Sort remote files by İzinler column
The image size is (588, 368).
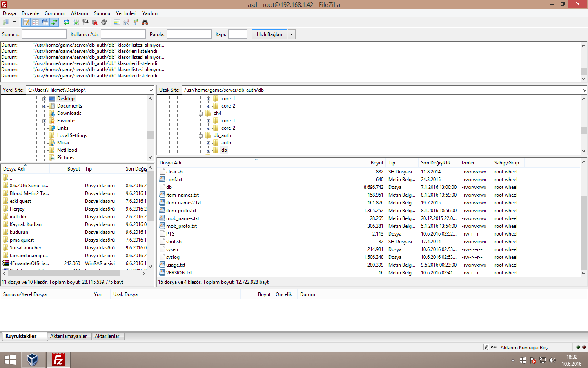click(476, 163)
